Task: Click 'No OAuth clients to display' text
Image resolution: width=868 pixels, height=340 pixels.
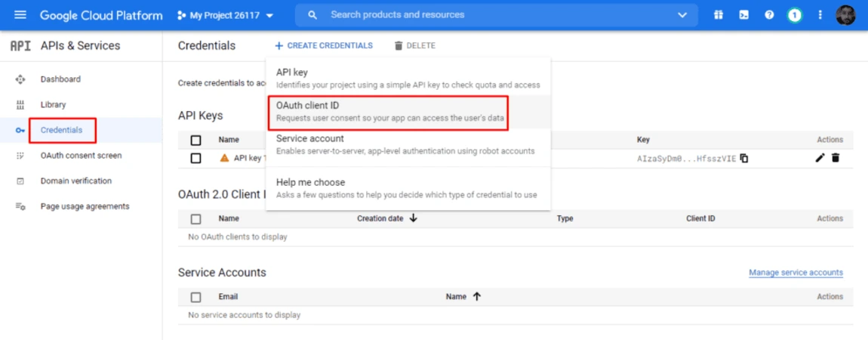Action: tap(238, 237)
